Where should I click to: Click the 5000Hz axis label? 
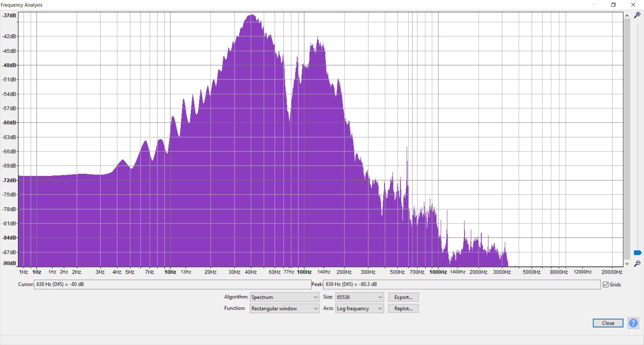pyautogui.click(x=532, y=272)
